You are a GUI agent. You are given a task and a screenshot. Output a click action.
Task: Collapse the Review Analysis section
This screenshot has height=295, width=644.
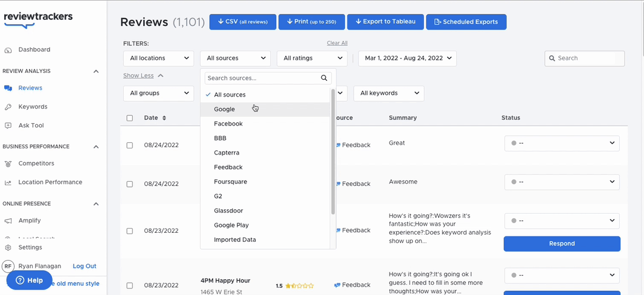[96, 71]
